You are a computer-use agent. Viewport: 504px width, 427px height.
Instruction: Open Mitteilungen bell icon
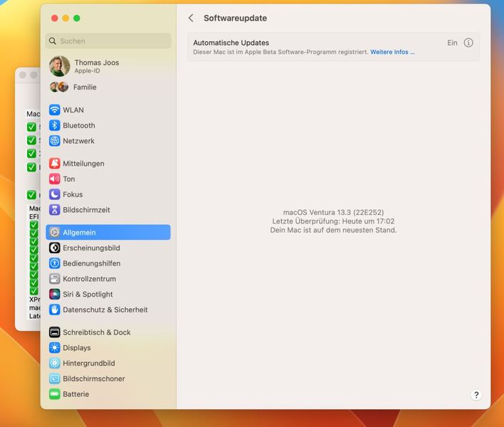click(x=54, y=163)
